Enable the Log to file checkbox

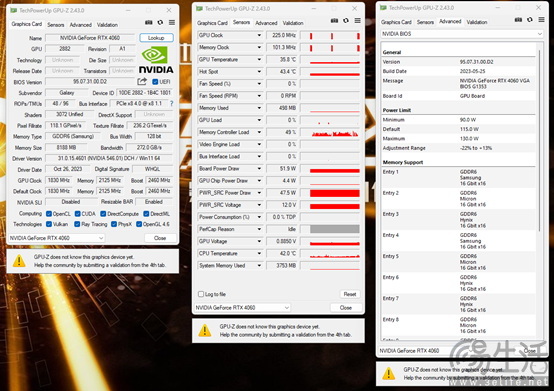click(x=201, y=294)
